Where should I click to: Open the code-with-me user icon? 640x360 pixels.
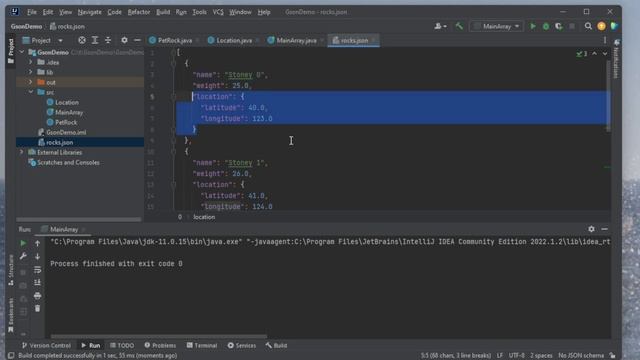(440, 26)
